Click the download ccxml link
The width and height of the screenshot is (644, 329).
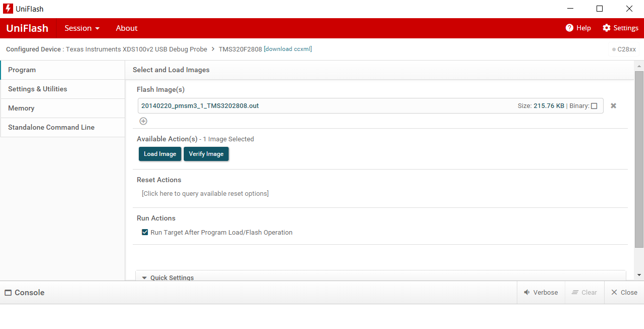(x=288, y=49)
